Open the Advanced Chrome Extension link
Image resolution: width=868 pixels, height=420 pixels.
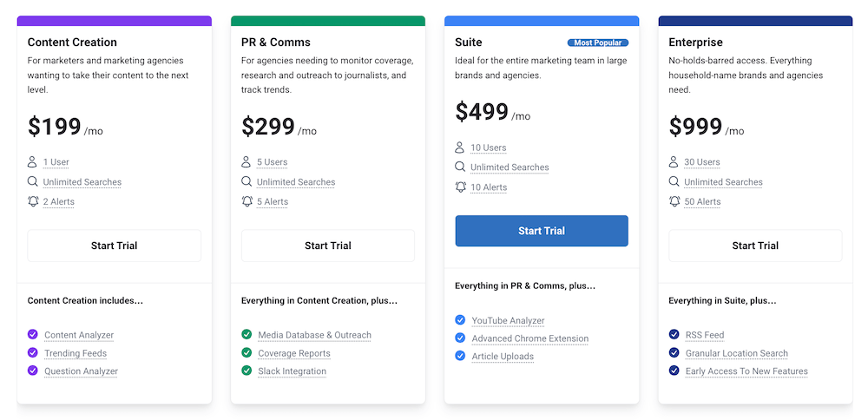(x=529, y=338)
